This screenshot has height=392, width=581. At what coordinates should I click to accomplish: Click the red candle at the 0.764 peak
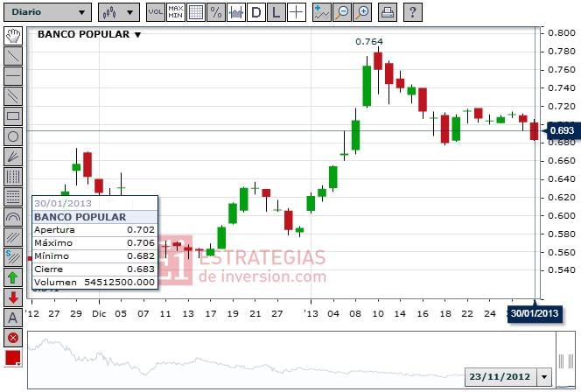point(378,61)
